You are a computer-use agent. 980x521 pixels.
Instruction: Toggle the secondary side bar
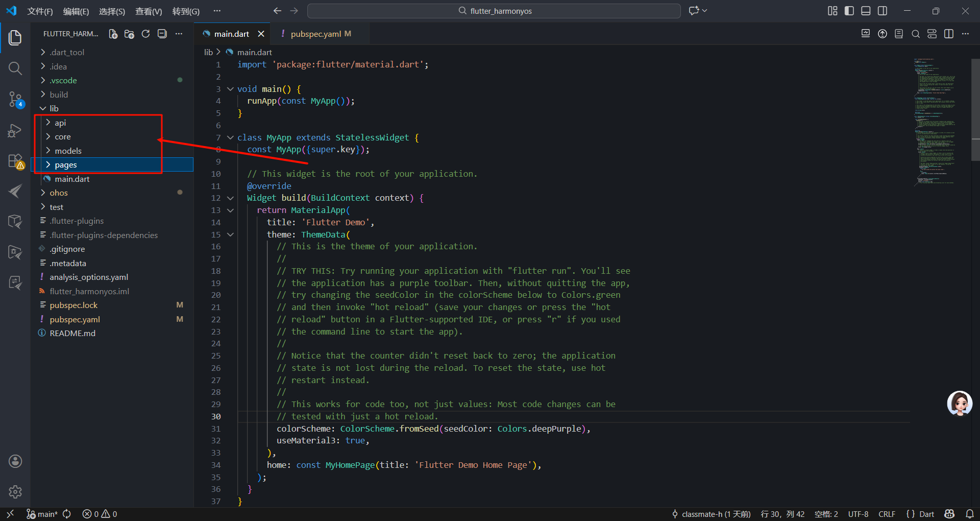pos(883,11)
